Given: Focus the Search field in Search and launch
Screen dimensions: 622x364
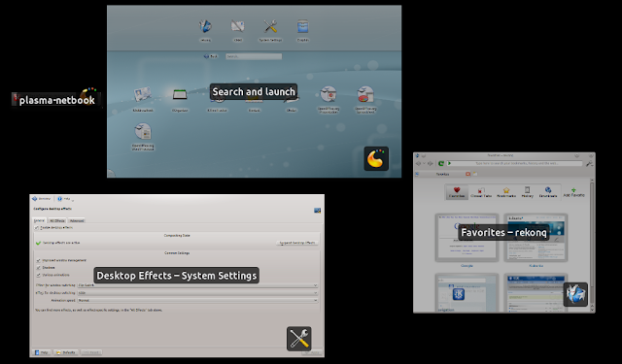Looking at the screenshot, I should pyautogui.click(x=254, y=56).
